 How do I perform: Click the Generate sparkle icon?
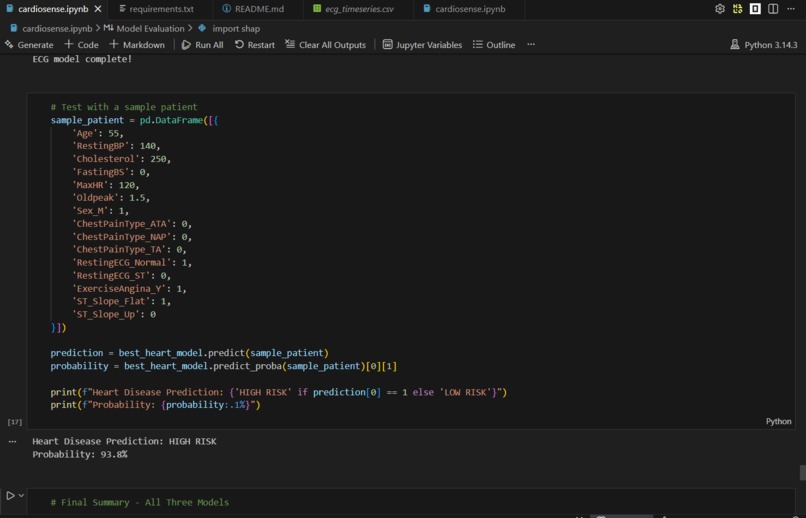(x=9, y=45)
